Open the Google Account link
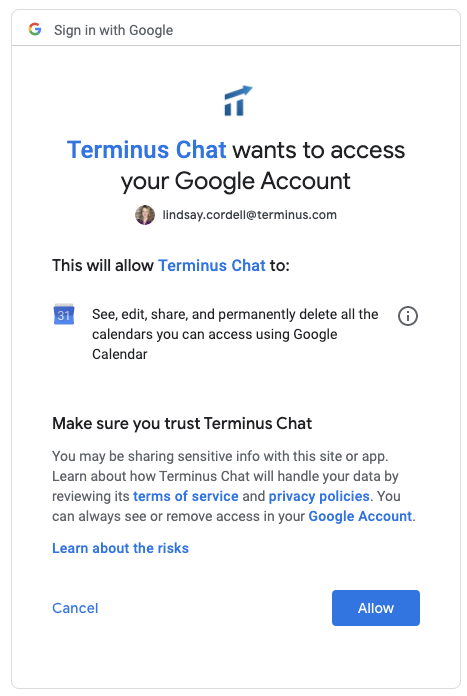This screenshot has width=467, height=696. click(360, 516)
